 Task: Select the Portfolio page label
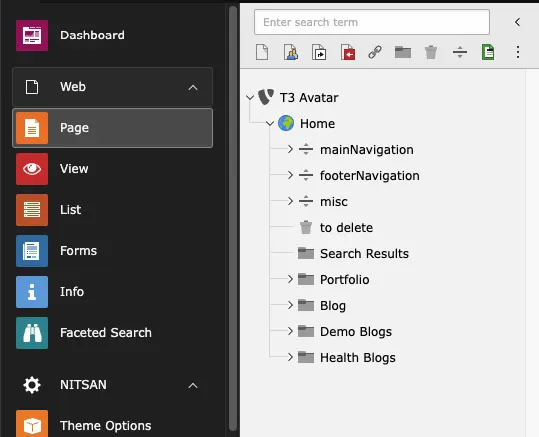344,280
